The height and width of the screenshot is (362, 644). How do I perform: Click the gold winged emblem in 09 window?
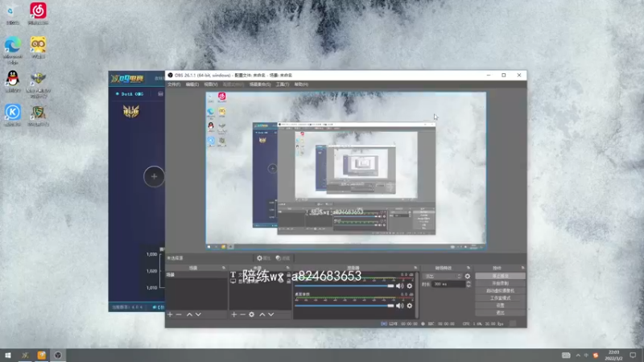[x=131, y=111]
